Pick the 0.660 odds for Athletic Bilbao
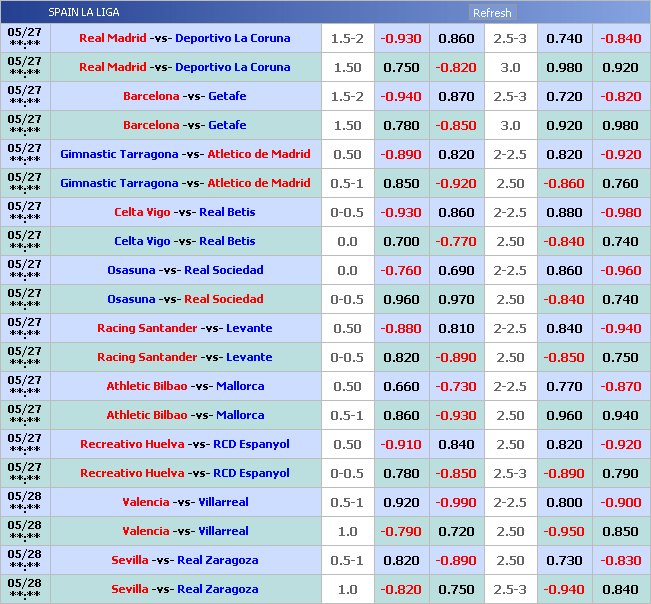 [x=401, y=386]
